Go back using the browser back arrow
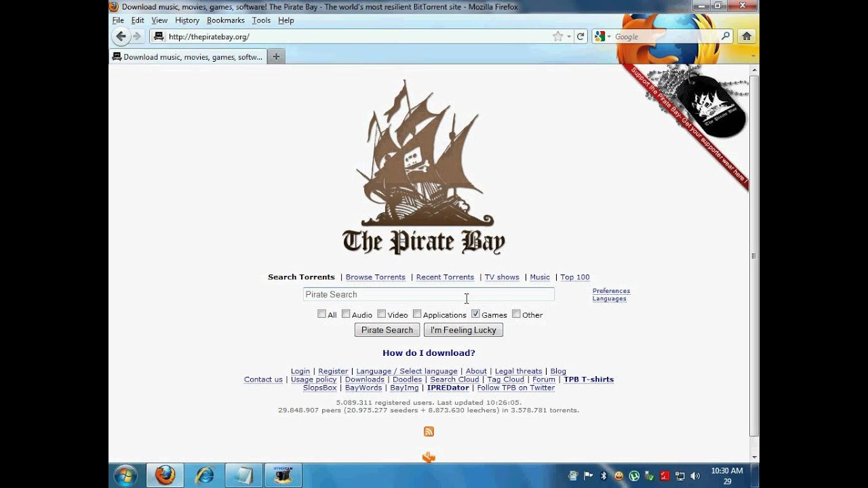Screen dimensions: 868x488 tap(121, 37)
